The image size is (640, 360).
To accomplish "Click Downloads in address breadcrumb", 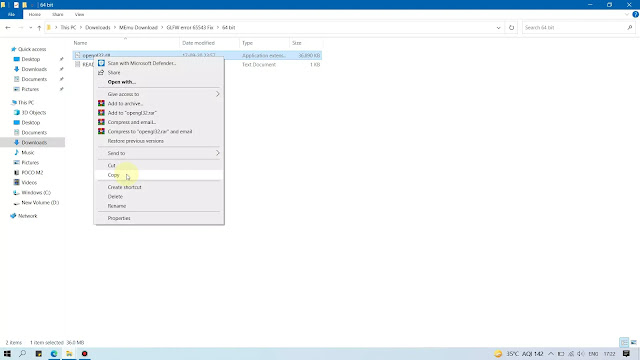I will (98, 28).
